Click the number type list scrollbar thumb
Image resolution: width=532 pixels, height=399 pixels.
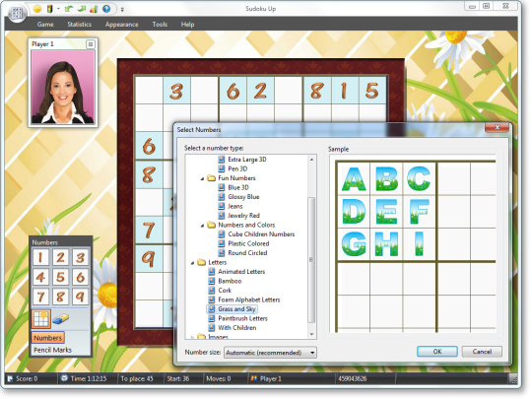(x=311, y=260)
